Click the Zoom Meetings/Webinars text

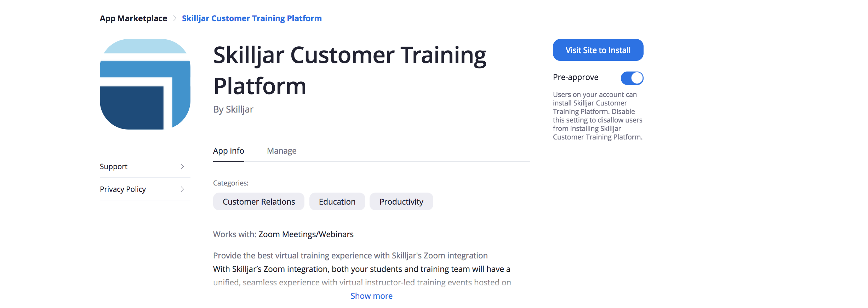pyautogui.click(x=306, y=234)
